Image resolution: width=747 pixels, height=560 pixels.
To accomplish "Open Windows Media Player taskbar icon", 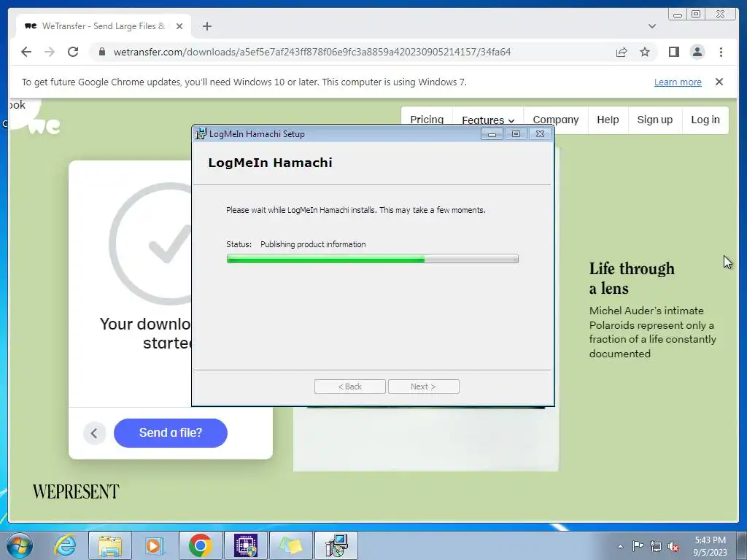I will [x=155, y=545].
